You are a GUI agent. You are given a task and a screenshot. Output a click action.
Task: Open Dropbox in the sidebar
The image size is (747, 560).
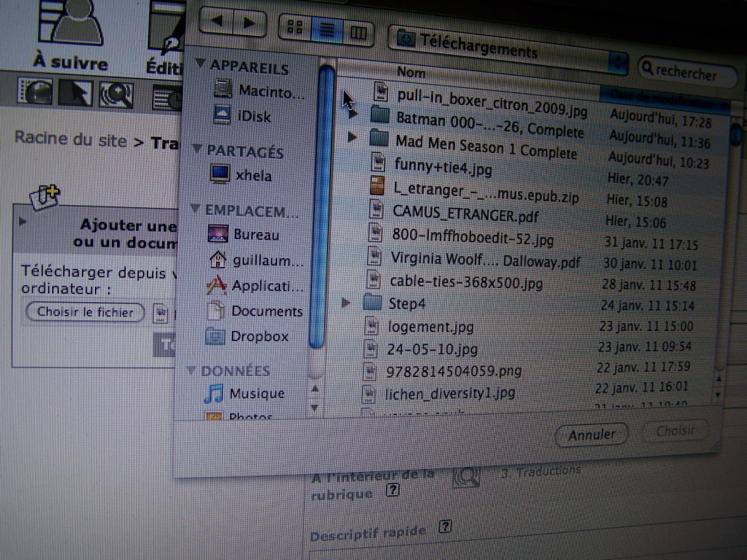coord(247,336)
